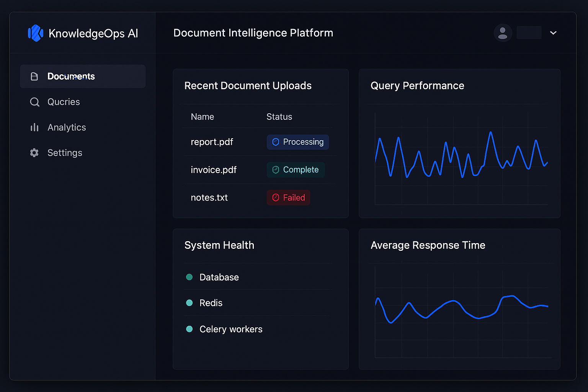Click the Queries magnifier icon
Image resolution: width=588 pixels, height=392 pixels.
pos(35,102)
